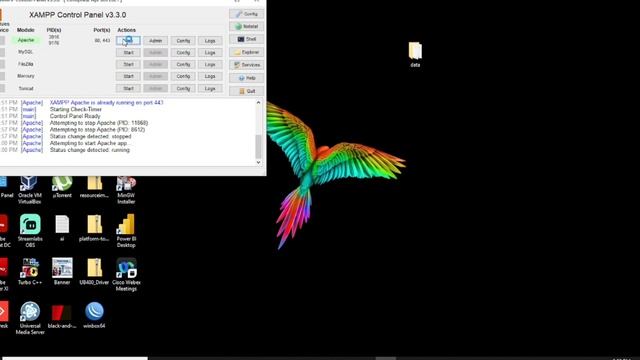Open Tomcat Config menu
The width and height of the screenshot is (640, 360).
click(x=183, y=88)
